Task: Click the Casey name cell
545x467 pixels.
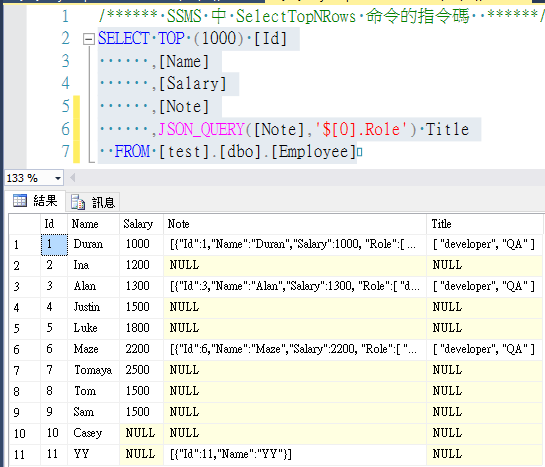Action: point(93,433)
